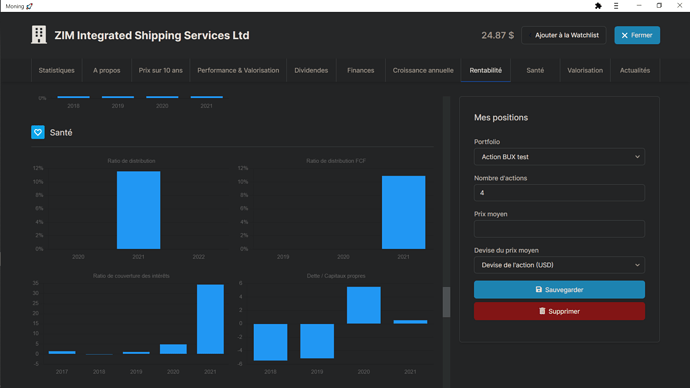
Task: Open the extensions puzzle icon
Action: pyautogui.click(x=598, y=6)
